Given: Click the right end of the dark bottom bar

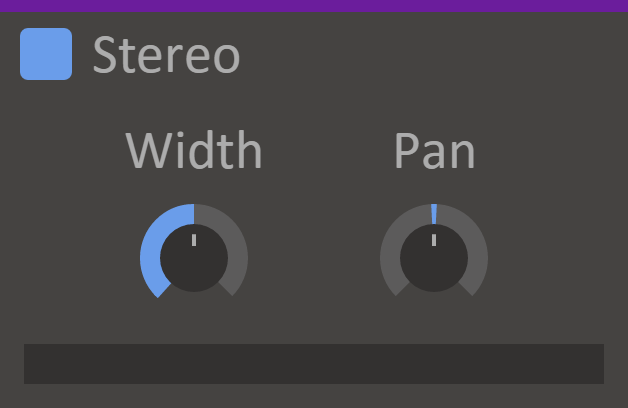Looking at the screenshot, I should [594, 364].
